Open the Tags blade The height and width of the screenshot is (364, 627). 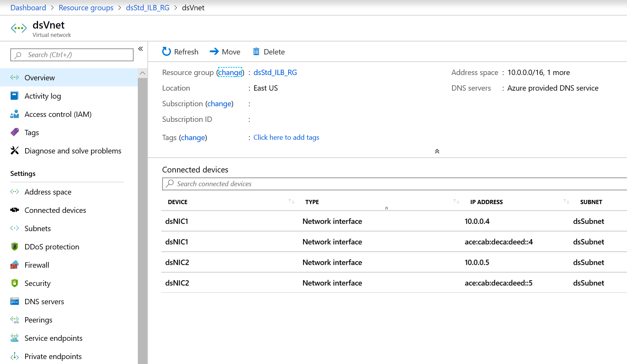32,132
